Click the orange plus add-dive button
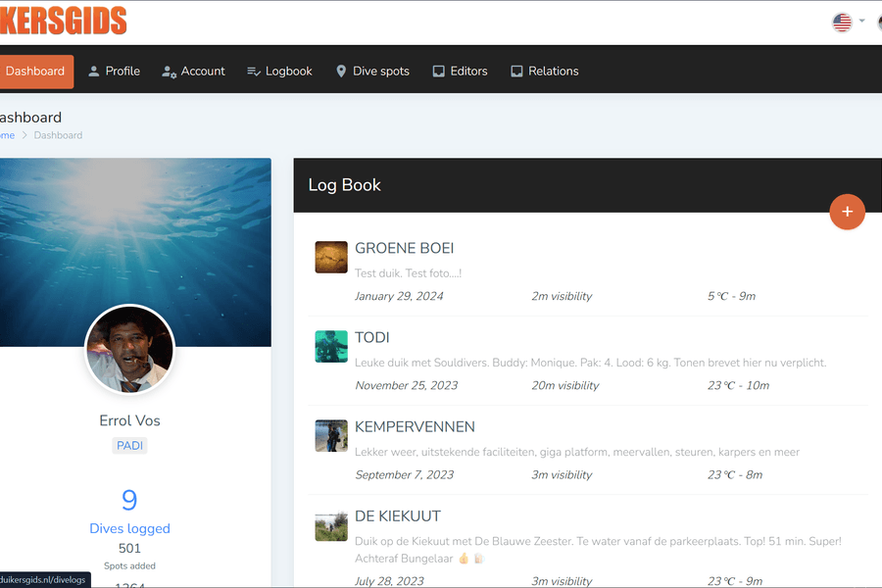This screenshot has height=588, width=882. point(847,212)
